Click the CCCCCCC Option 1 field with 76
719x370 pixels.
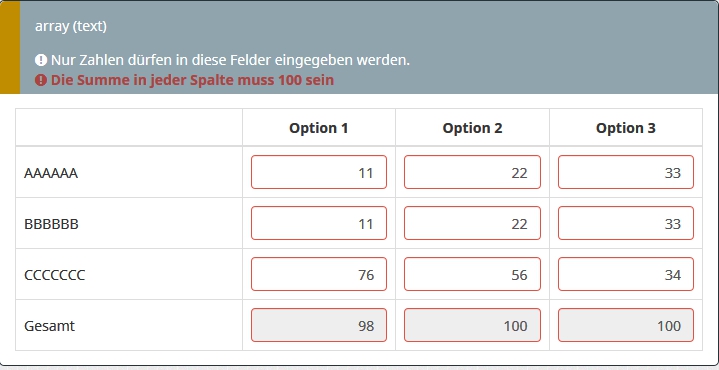[x=319, y=274]
